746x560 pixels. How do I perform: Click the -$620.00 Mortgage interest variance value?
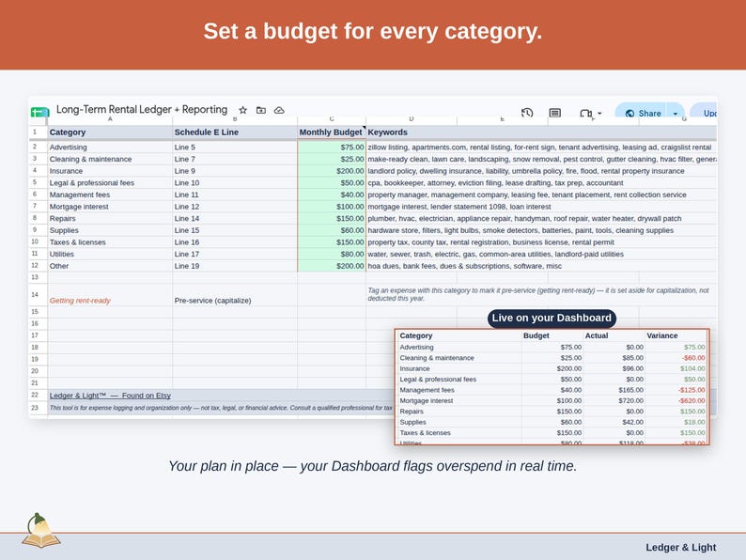pos(692,400)
